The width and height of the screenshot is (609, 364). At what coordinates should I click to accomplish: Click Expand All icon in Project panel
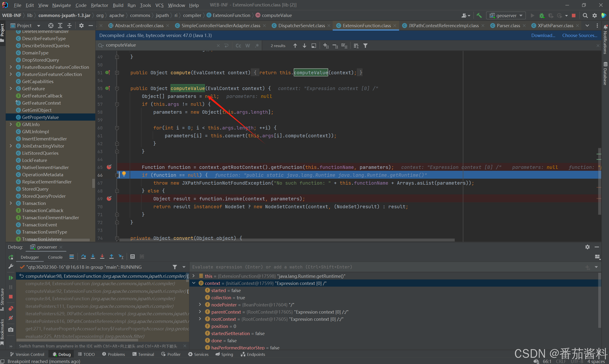tap(60, 26)
